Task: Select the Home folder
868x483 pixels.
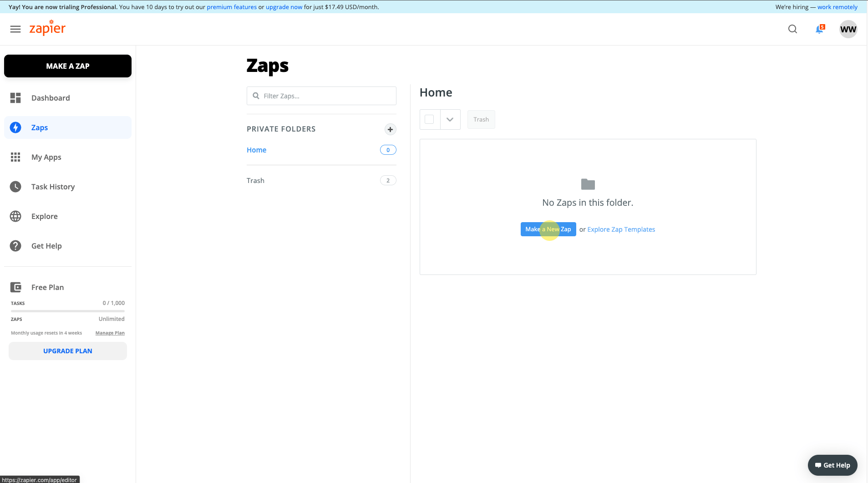Action: [x=257, y=150]
